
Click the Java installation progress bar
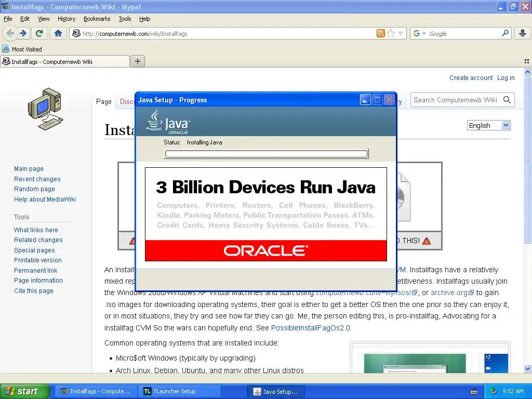pyautogui.click(x=266, y=154)
